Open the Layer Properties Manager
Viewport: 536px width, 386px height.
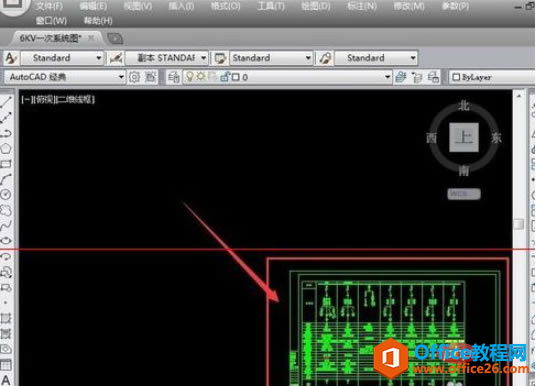[174, 77]
